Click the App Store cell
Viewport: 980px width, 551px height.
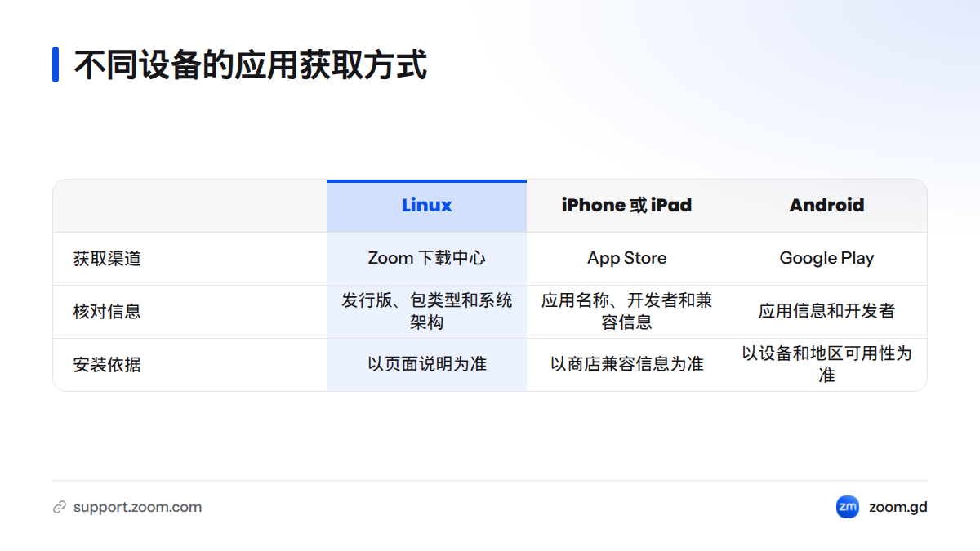[626, 259]
